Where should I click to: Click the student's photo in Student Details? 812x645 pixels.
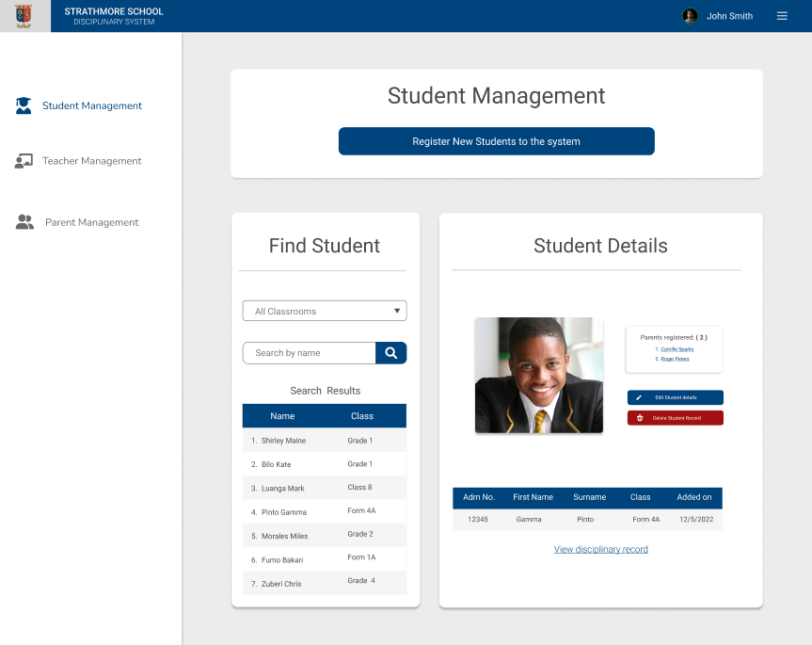tap(538, 375)
